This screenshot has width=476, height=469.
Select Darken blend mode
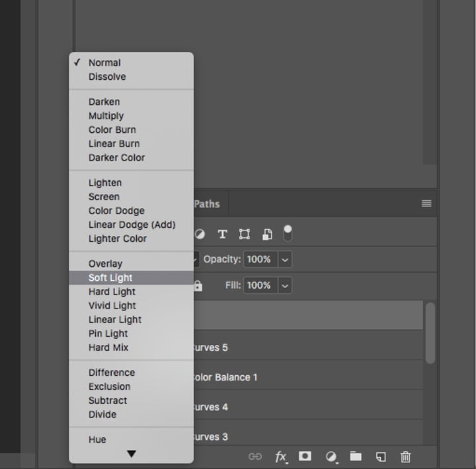(x=131, y=102)
